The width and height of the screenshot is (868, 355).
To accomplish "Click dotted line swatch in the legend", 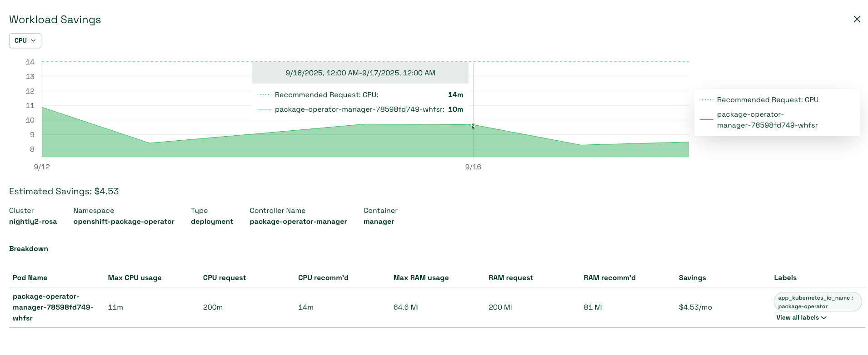I will (x=706, y=100).
